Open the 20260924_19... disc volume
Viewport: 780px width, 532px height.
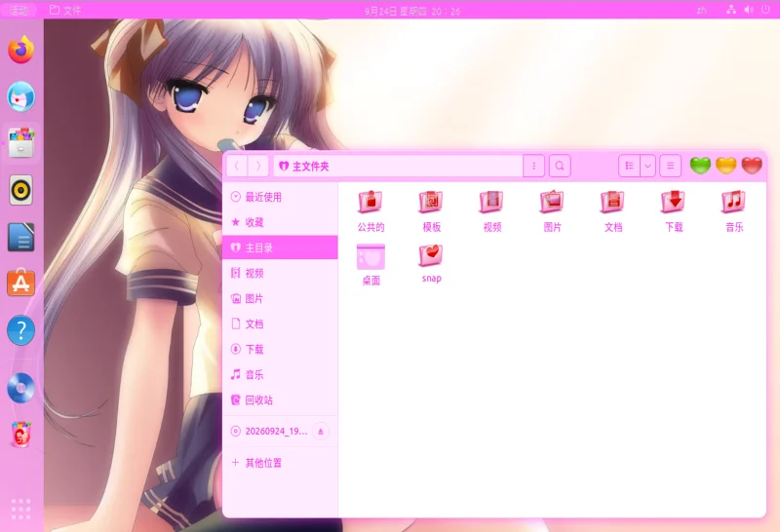point(269,431)
